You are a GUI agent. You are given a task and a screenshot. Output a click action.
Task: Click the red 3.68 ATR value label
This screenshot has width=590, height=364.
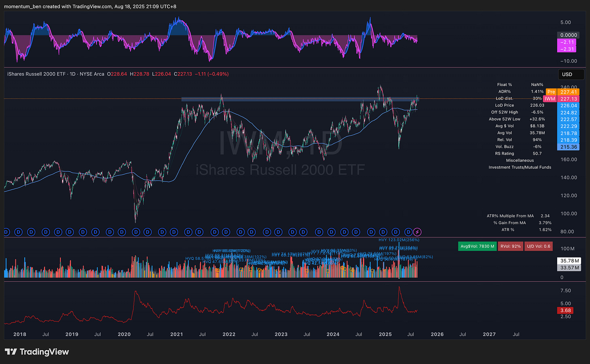coord(565,311)
